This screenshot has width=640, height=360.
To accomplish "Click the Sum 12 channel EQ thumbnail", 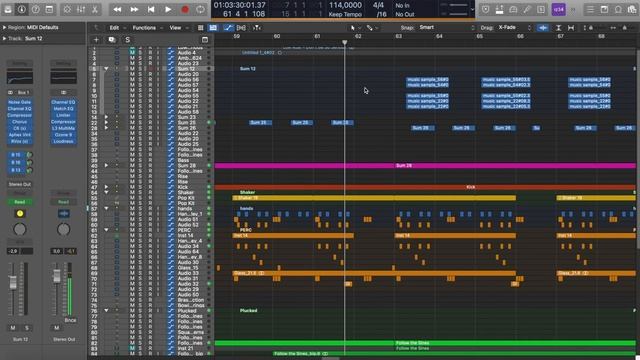I will (20, 77).
